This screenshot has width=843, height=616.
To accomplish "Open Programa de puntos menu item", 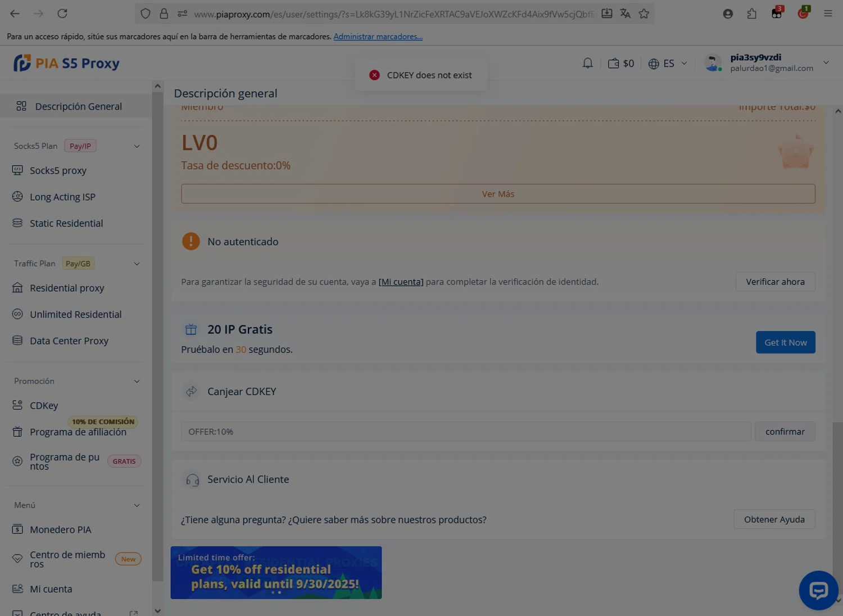I will pyautogui.click(x=76, y=461).
